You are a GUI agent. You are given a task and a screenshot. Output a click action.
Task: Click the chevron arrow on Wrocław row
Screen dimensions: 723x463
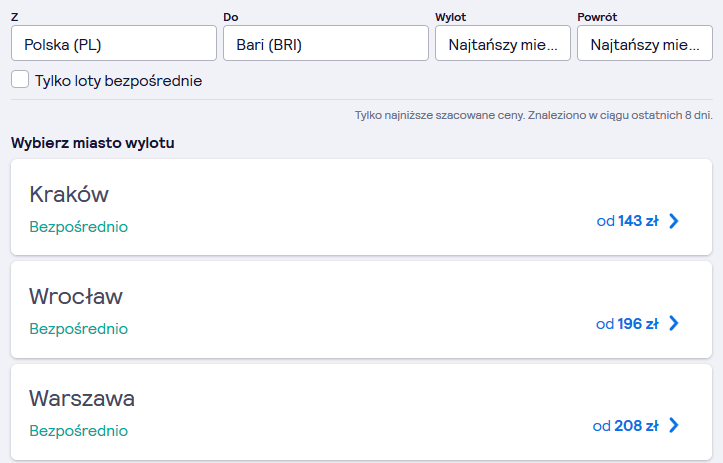(674, 323)
